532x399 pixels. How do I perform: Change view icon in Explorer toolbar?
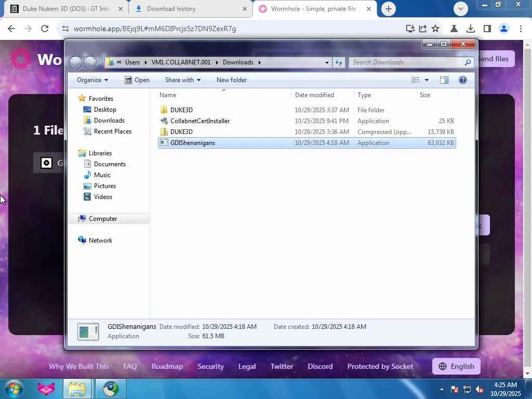pos(415,80)
